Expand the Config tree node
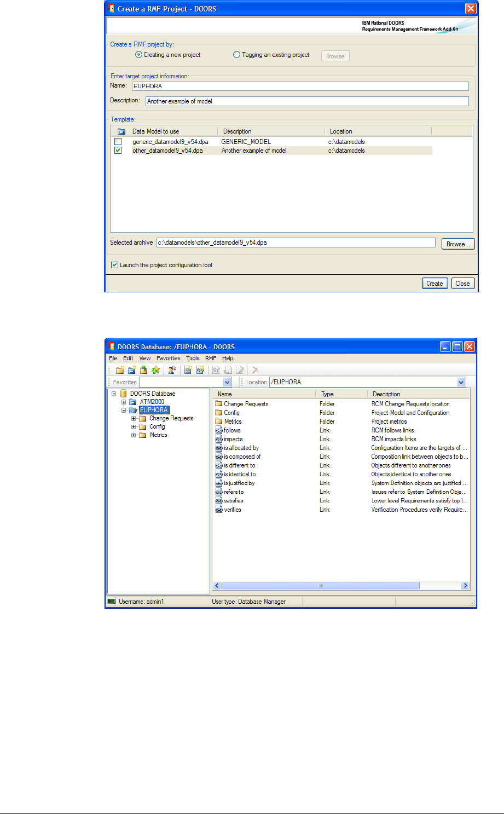The height and width of the screenshot is (814, 504). 134,426
